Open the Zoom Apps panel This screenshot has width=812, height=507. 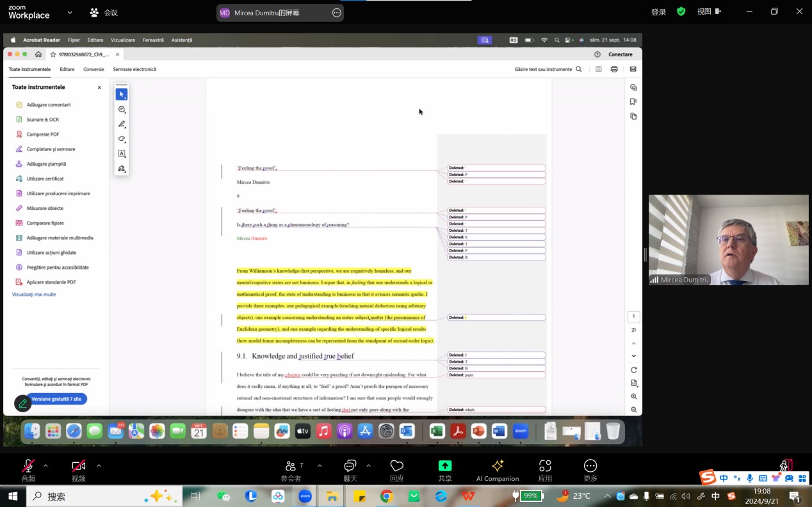tap(545, 469)
